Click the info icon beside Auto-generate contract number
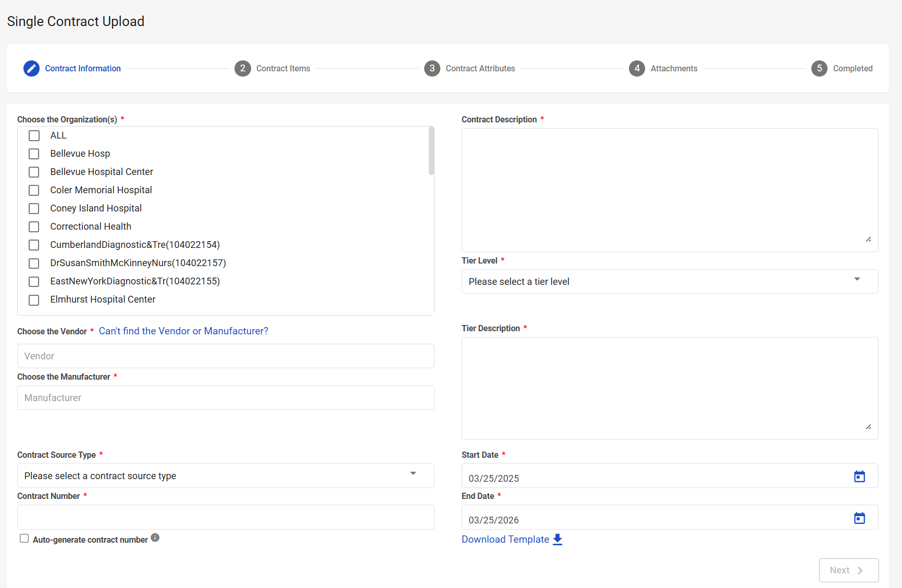This screenshot has width=902, height=588. pyautogui.click(x=155, y=538)
